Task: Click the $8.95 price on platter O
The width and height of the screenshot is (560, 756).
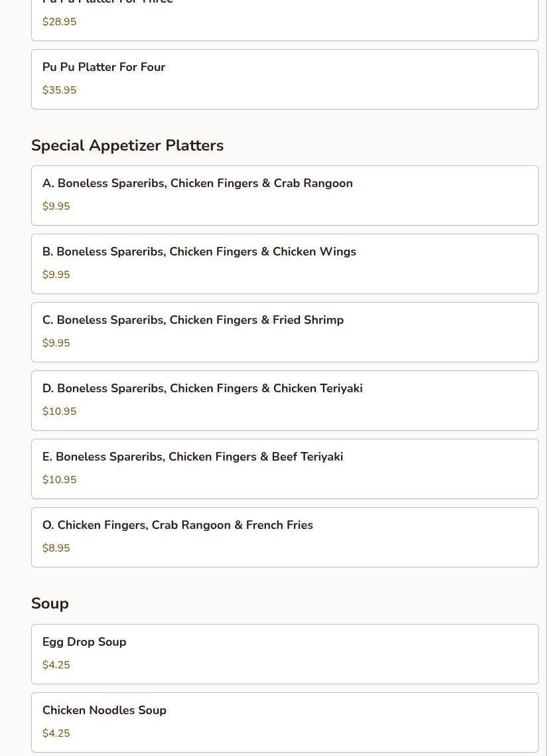Action: [x=56, y=548]
